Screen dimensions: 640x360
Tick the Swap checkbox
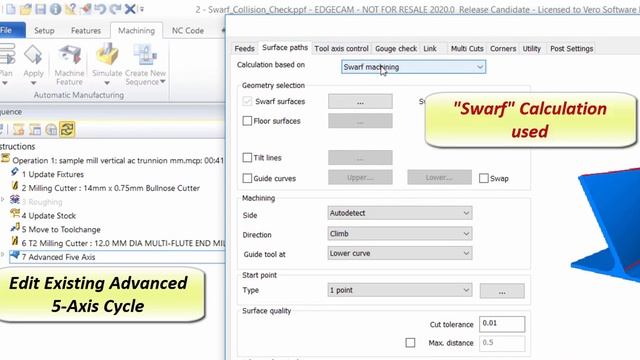tap(484, 178)
